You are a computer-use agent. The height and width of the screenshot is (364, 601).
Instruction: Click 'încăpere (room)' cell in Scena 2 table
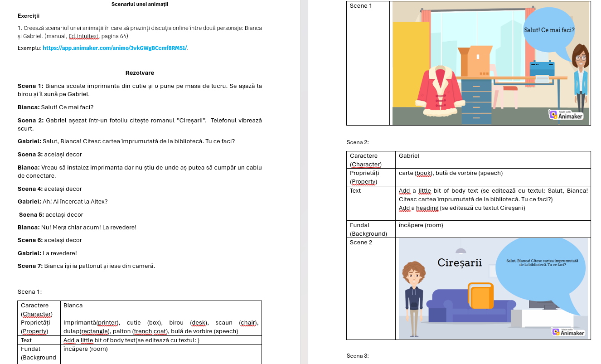click(x=493, y=229)
